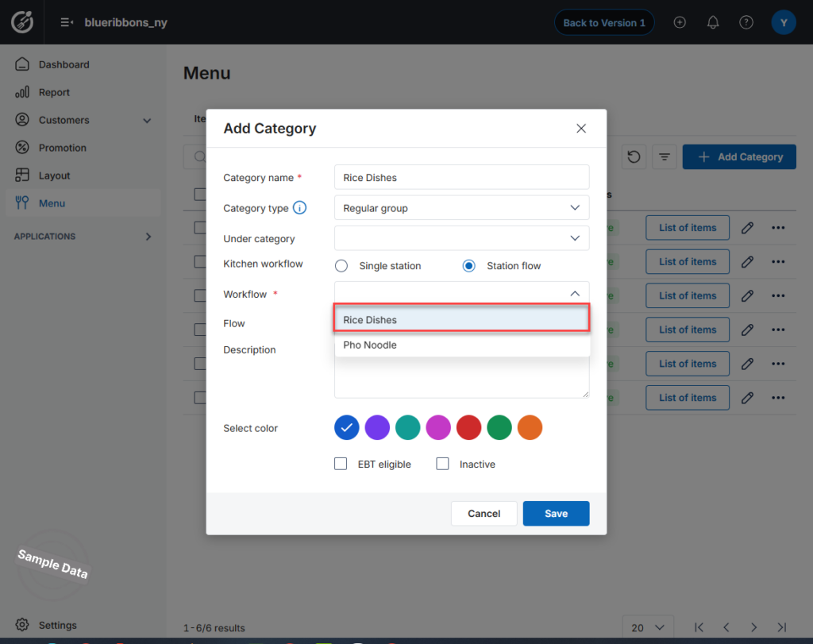Click List of items in fifth row
This screenshot has width=813, height=644.
click(x=688, y=364)
